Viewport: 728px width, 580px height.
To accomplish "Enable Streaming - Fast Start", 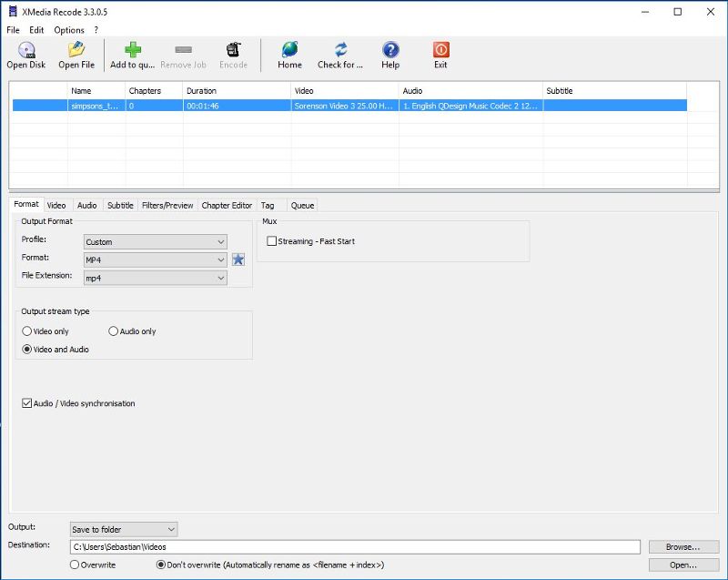I will [x=269, y=241].
